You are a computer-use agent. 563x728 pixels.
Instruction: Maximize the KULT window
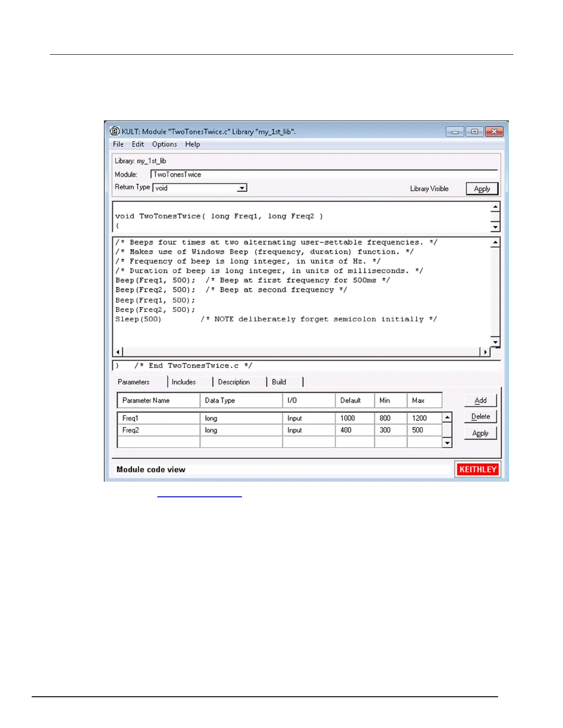(x=474, y=132)
